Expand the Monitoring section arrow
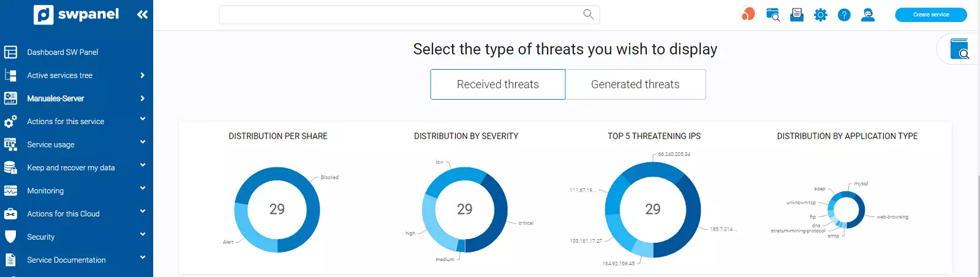The width and height of the screenshot is (980, 277). (x=142, y=188)
